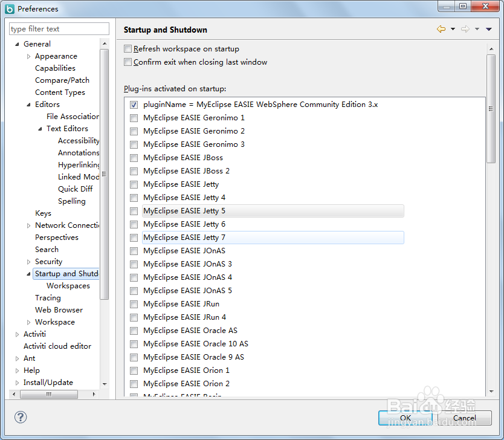
Task: Open File Associations preference page
Action: click(x=73, y=117)
